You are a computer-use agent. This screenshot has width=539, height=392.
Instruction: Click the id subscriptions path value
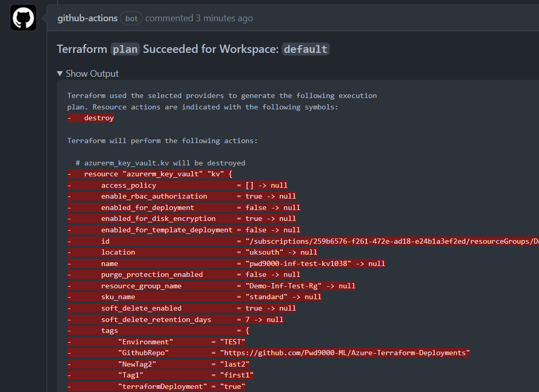392,241
